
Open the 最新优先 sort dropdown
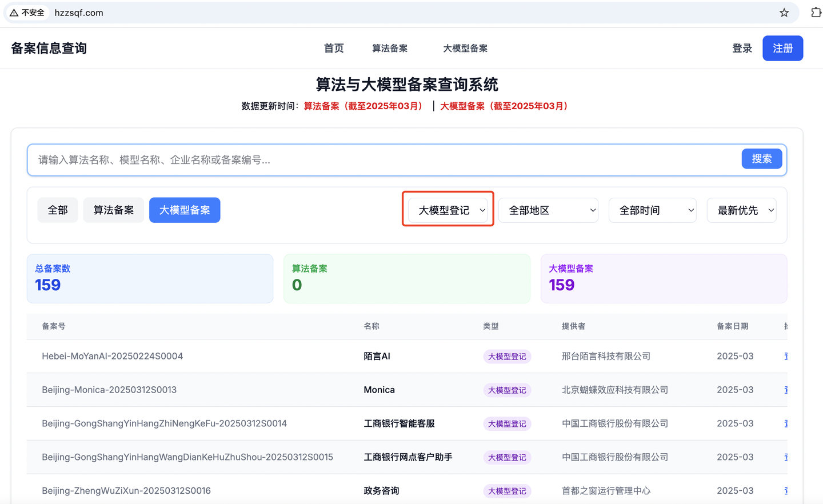(741, 210)
